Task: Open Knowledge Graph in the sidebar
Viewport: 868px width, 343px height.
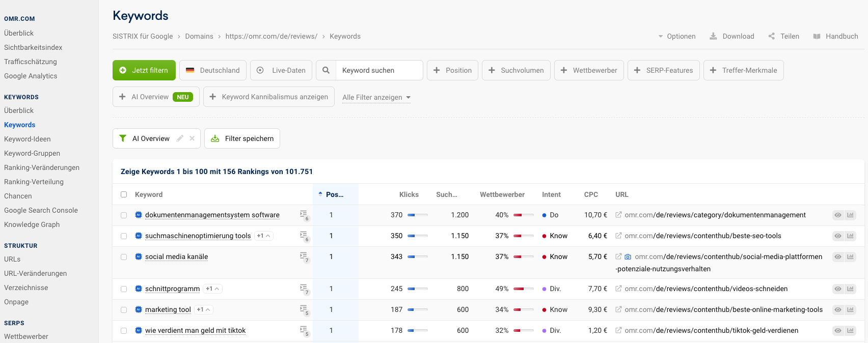Action: (x=32, y=224)
